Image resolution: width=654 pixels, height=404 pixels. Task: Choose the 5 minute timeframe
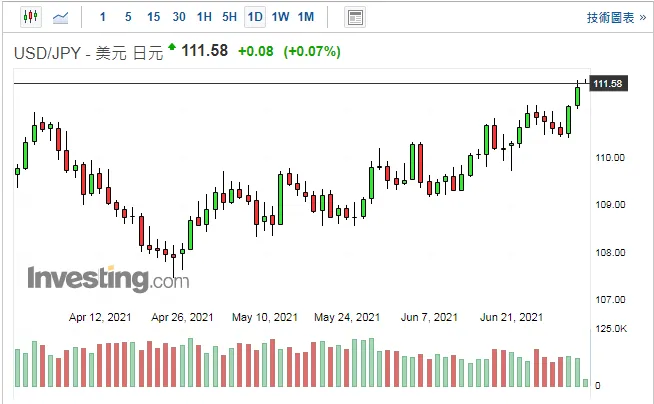[x=128, y=17]
